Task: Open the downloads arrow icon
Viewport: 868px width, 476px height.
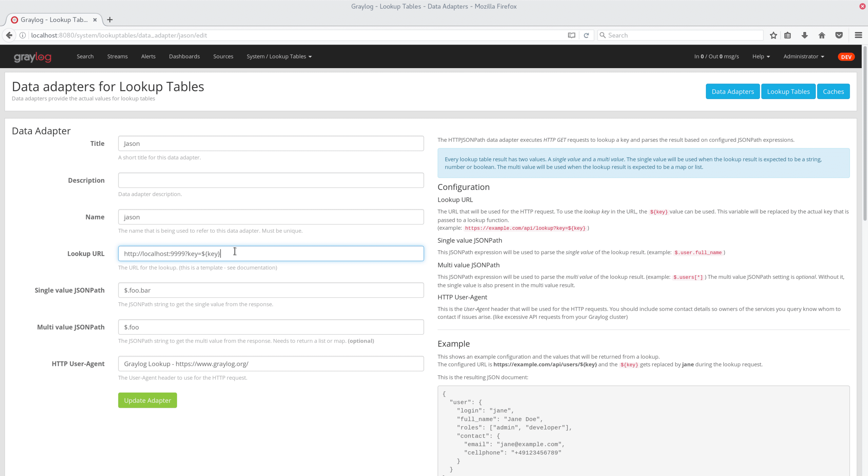Action: click(x=805, y=35)
